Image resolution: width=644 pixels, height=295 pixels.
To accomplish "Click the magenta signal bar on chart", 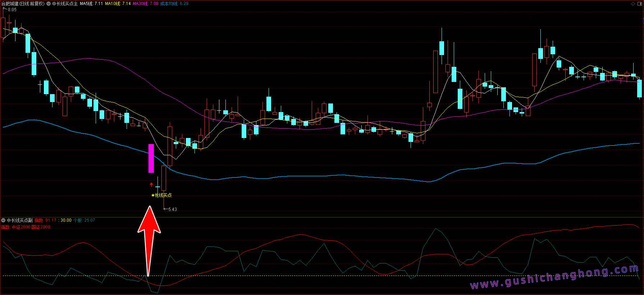I will pyautogui.click(x=151, y=158).
